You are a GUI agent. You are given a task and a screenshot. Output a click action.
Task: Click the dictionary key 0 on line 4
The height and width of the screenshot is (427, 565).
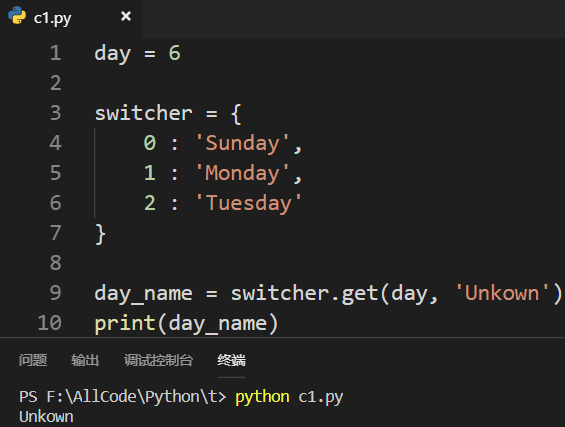[150, 143]
